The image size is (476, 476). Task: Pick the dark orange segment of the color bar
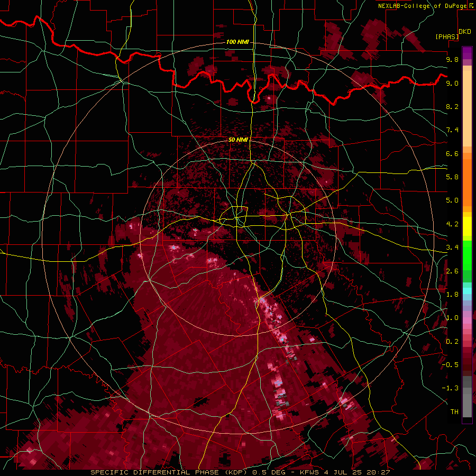(467, 182)
